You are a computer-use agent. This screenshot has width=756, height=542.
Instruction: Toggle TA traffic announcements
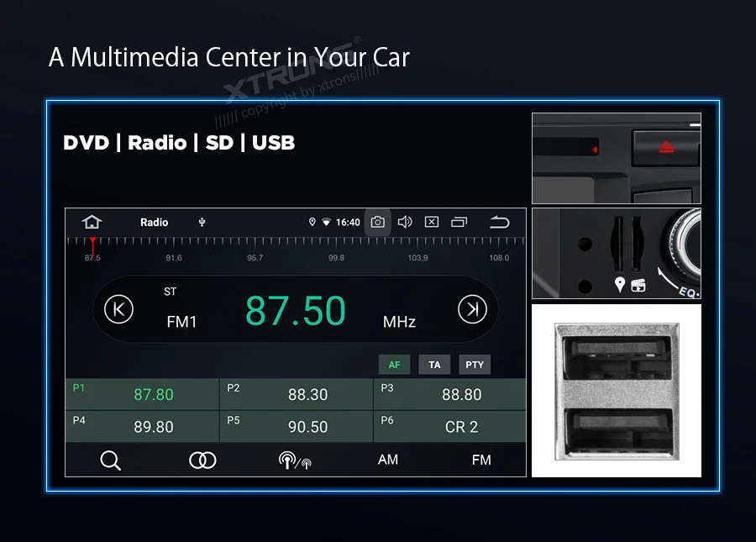[434, 364]
